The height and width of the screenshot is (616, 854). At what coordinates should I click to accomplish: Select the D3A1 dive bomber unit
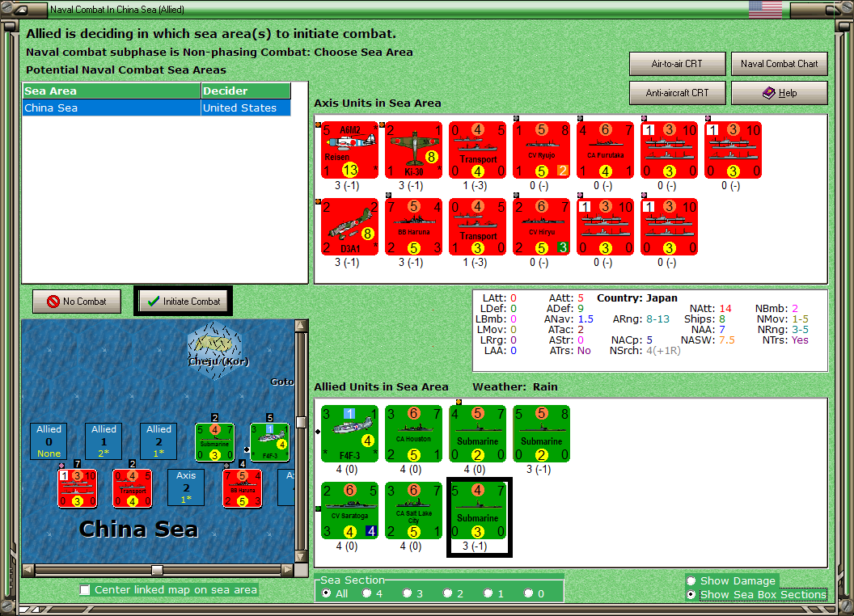[349, 226]
